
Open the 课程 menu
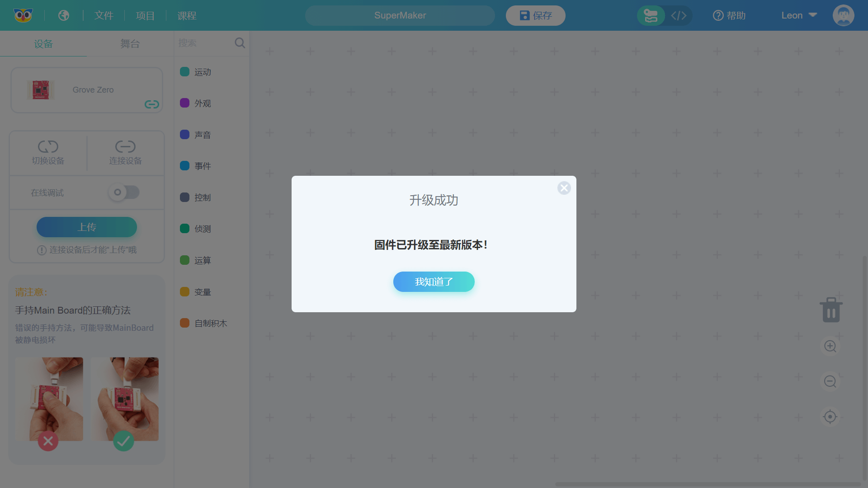point(187,16)
